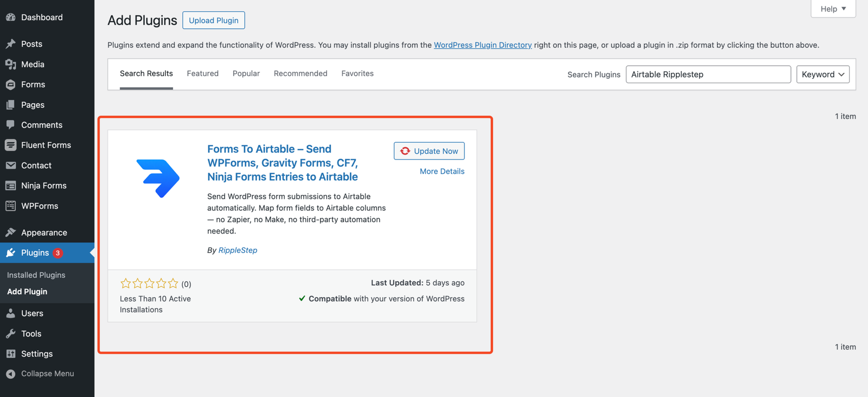
Task: Click the Posts pin icon
Action: (x=10, y=44)
